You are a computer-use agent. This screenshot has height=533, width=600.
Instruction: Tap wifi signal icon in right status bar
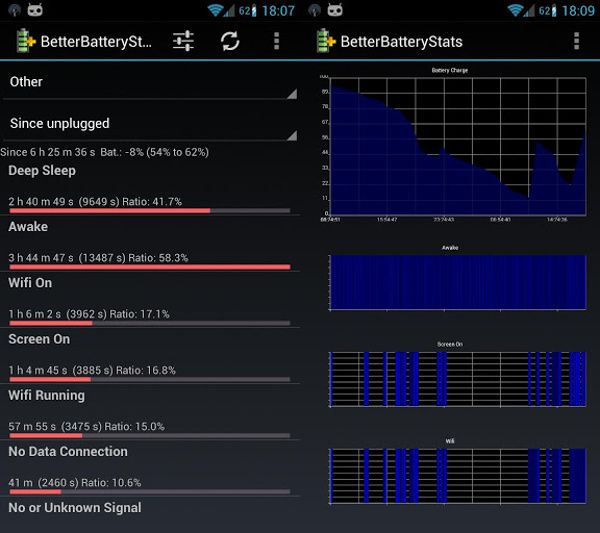coord(517,10)
